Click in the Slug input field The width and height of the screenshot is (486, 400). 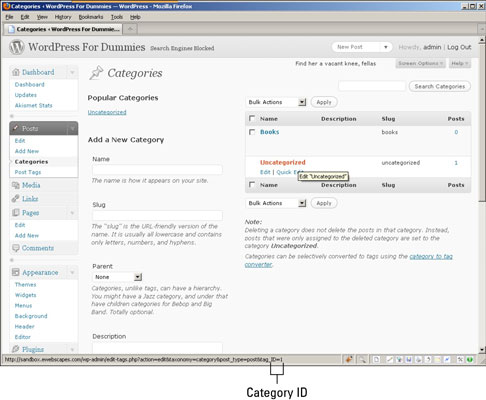(x=157, y=215)
